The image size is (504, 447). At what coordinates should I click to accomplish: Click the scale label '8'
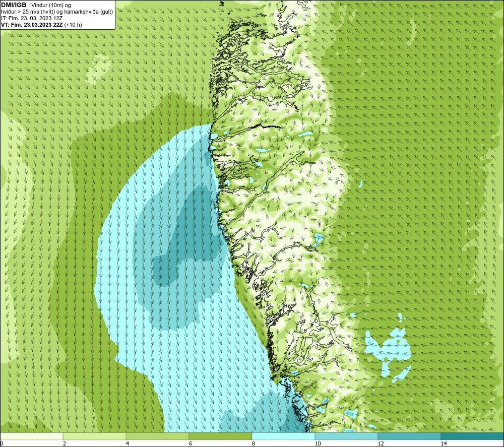[x=254, y=443]
